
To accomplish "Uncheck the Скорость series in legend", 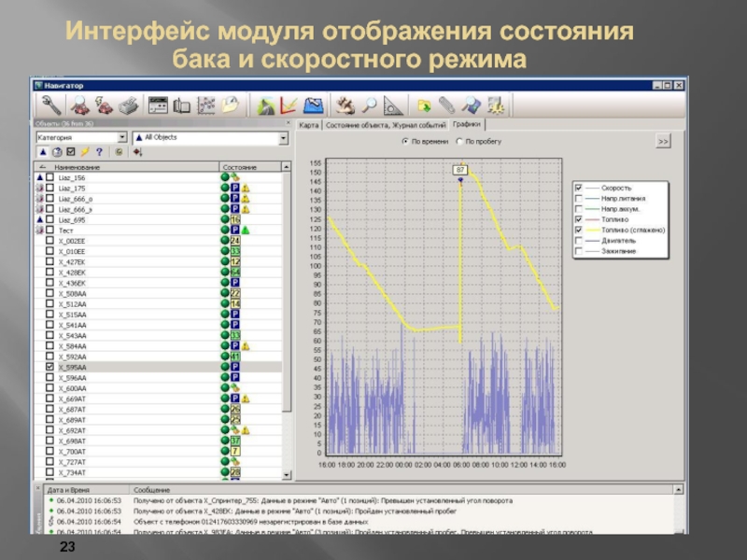I will (580, 188).
